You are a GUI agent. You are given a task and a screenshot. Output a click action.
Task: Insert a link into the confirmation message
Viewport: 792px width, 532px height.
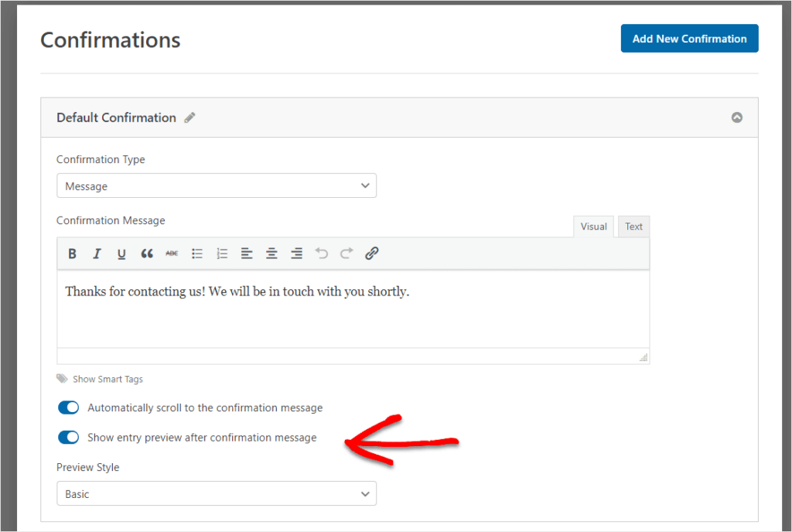(x=371, y=253)
